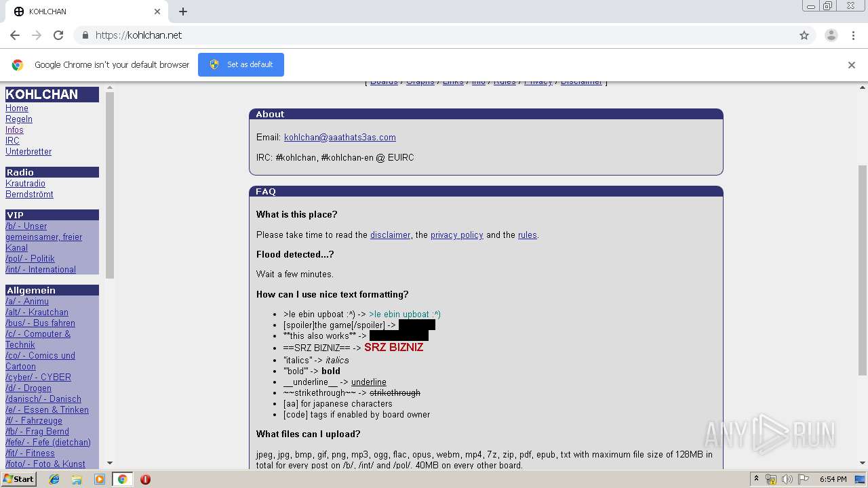Click the 'What files can I upload?' heading
The width and height of the screenshot is (868, 488).
point(308,434)
